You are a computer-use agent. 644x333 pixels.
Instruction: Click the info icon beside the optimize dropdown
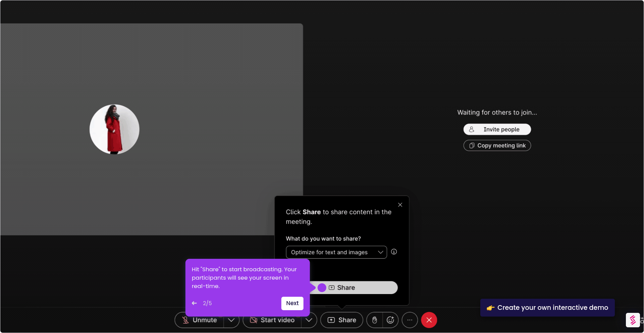click(x=394, y=252)
